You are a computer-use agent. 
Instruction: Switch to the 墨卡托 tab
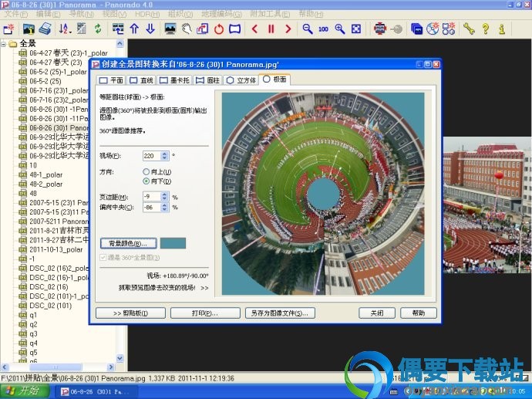pyautogui.click(x=174, y=80)
